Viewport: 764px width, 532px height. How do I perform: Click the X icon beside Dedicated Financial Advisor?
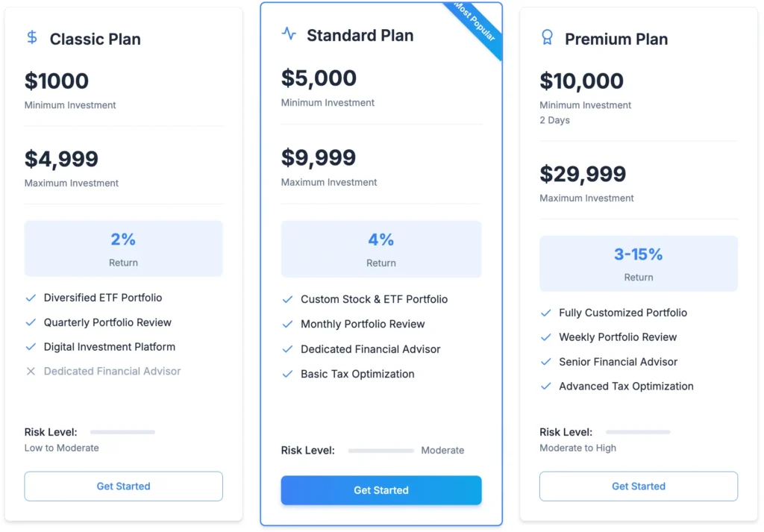pos(31,372)
